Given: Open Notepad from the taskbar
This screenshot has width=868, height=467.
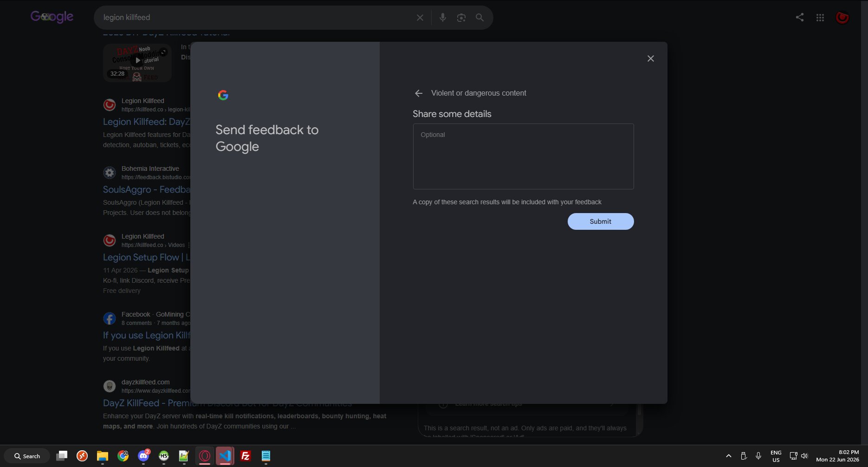Looking at the screenshot, I should [266, 456].
